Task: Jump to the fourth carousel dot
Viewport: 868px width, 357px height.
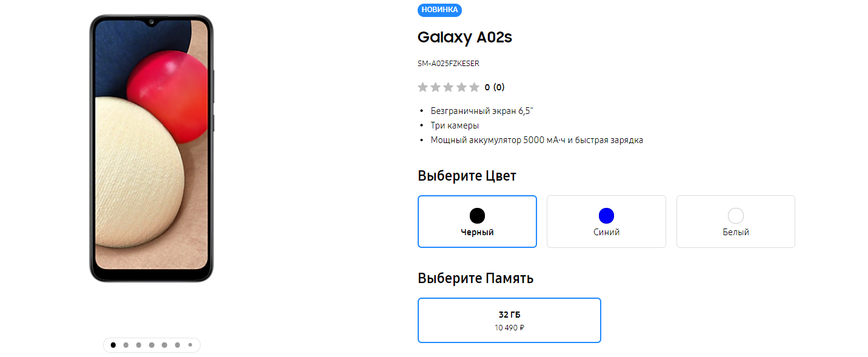Action: 152,345
